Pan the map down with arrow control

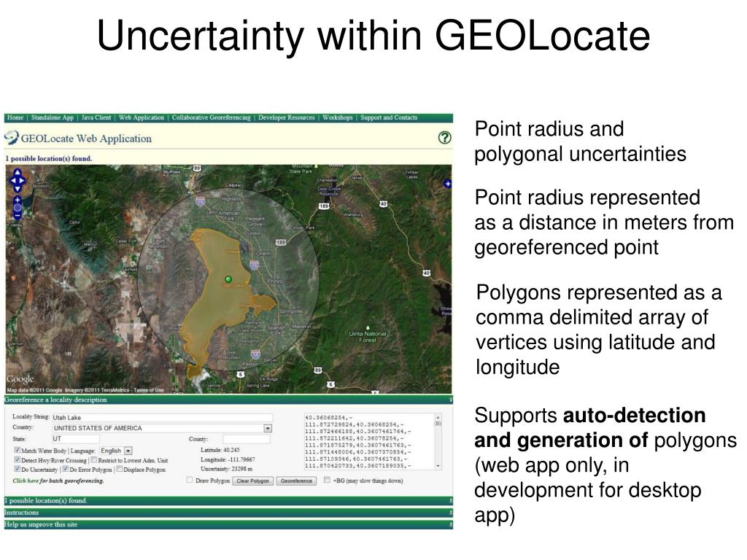click(18, 189)
